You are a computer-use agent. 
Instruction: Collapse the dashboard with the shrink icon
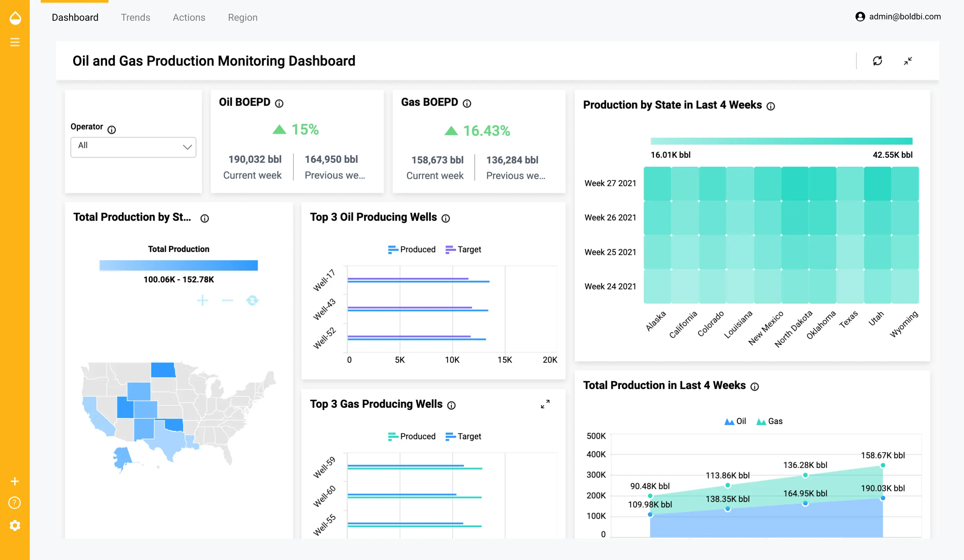click(908, 61)
